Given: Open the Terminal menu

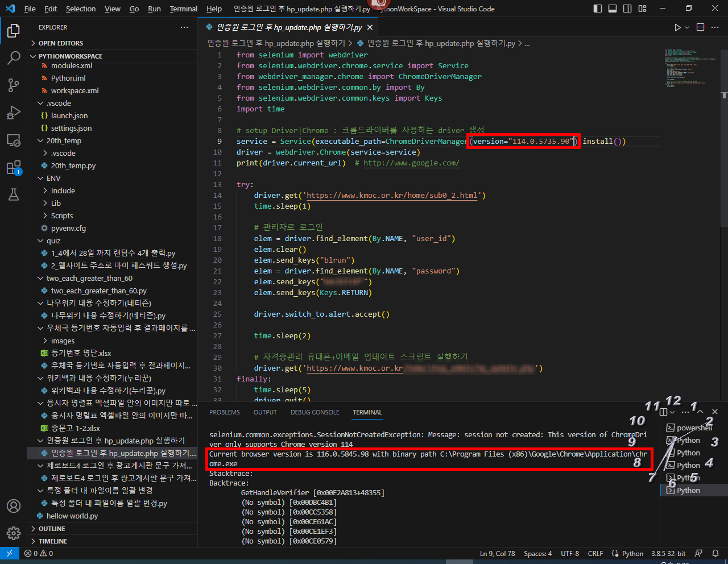Looking at the screenshot, I should (184, 9).
